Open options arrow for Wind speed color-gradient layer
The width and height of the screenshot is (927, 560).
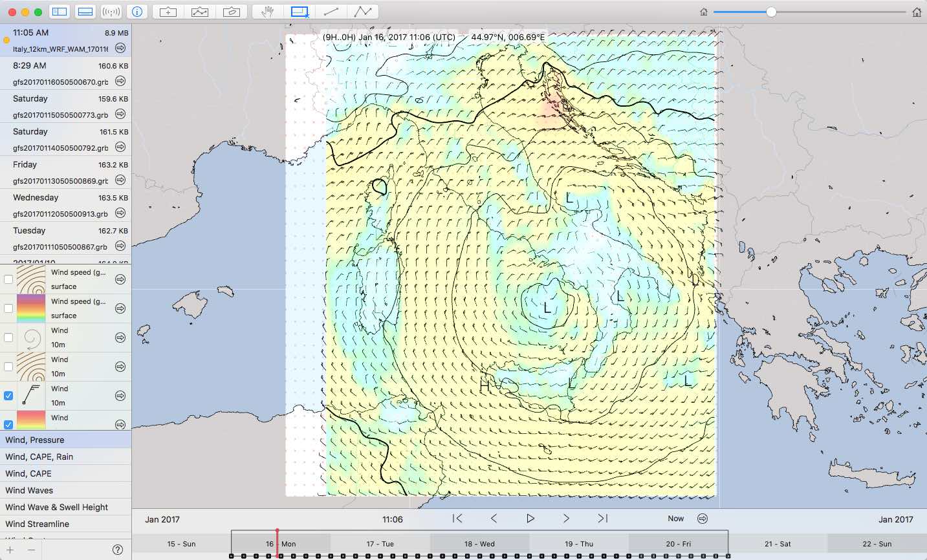(120, 308)
